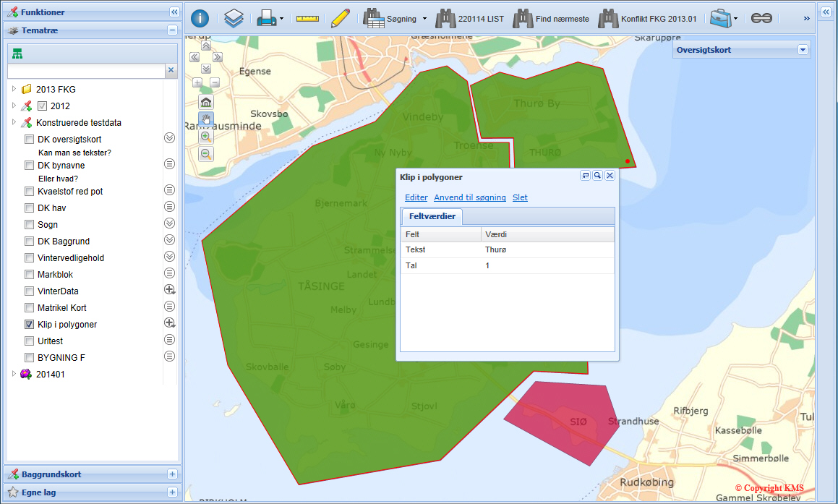
Task: Open the briefcase tools icon
Action: [720, 19]
